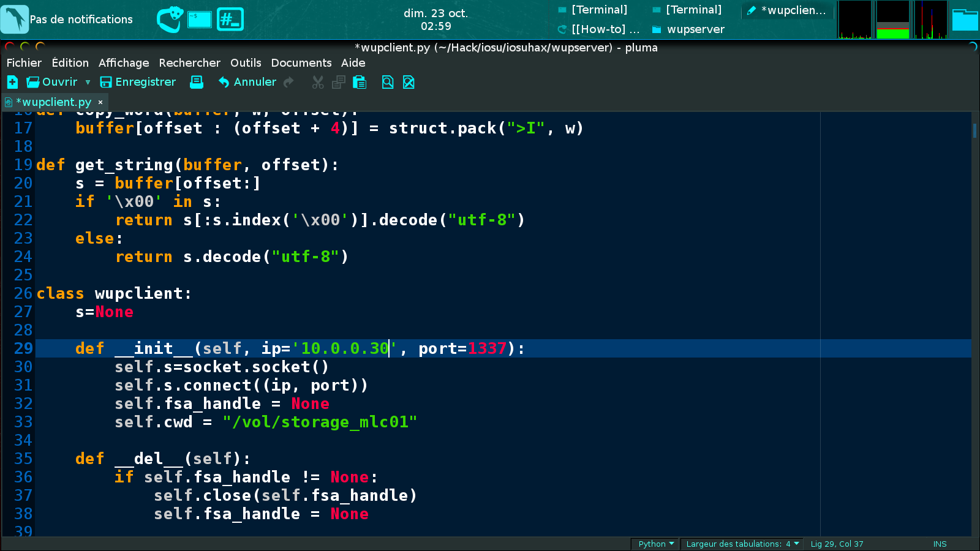Click the vertical scrollbar of the editor
The width and height of the screenshot is (980, 551).
pyautogui.click(x=974, y=306)
